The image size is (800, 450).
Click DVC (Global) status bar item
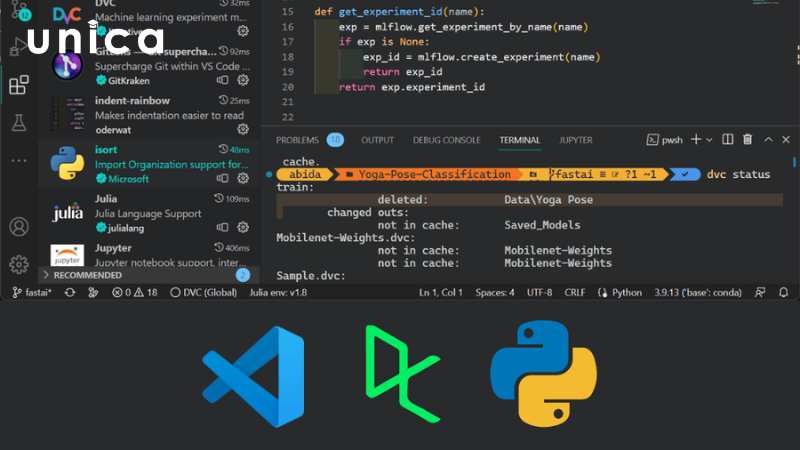pos(204,292)
